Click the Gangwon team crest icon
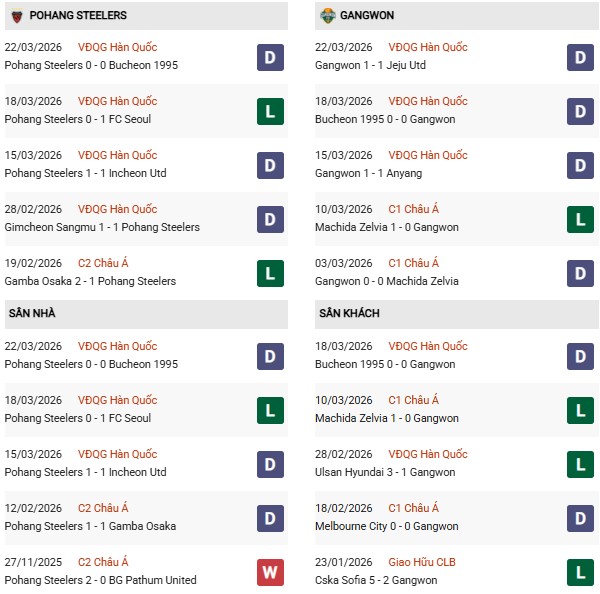600x594 pixels. coord(327,16)
